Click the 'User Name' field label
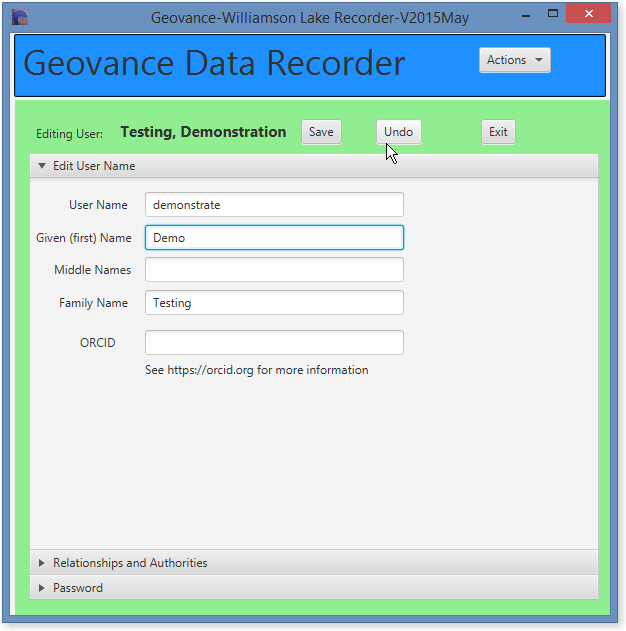The width and height of the screenshot is (626, 631). point(98,205)
